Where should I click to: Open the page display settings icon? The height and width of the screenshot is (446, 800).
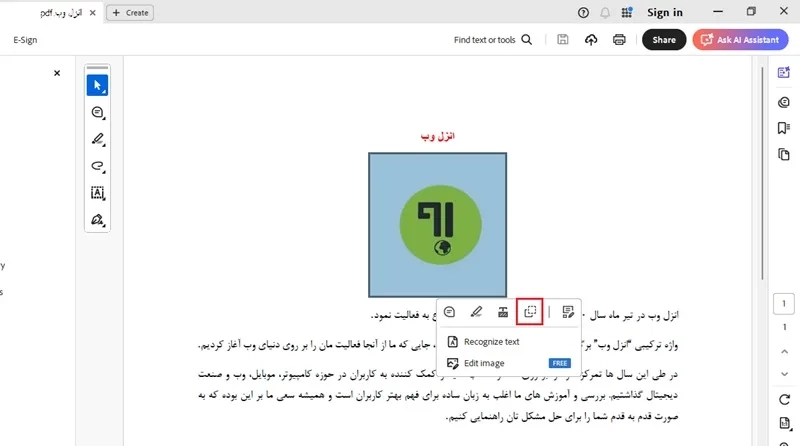785,423
